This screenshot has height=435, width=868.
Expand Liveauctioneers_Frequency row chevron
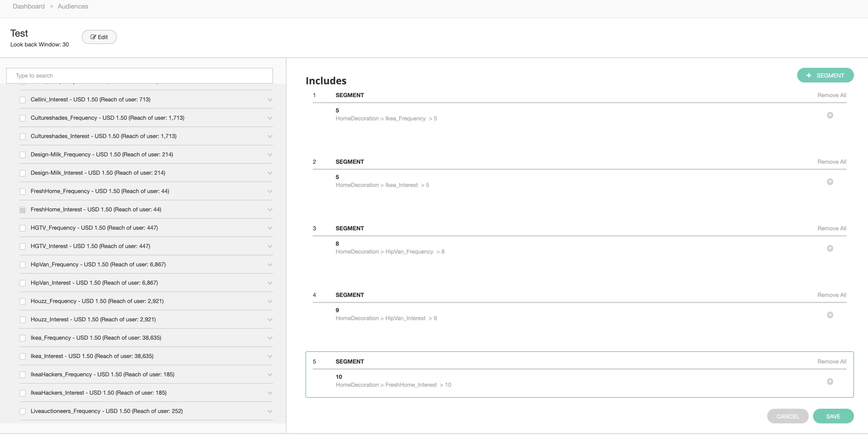point(270,411)
